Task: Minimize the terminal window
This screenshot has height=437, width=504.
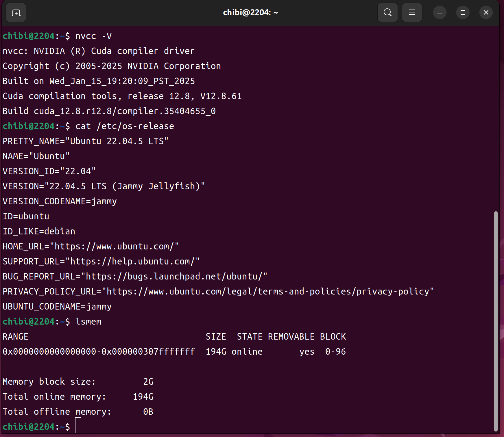Action: click(x=440, y=13)
